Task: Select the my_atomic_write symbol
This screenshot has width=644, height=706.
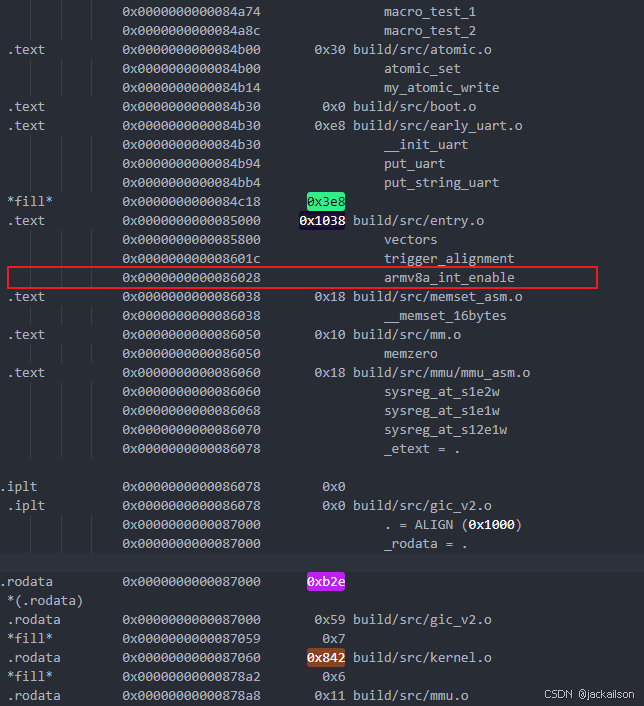Action: click(x=441, y=87)
